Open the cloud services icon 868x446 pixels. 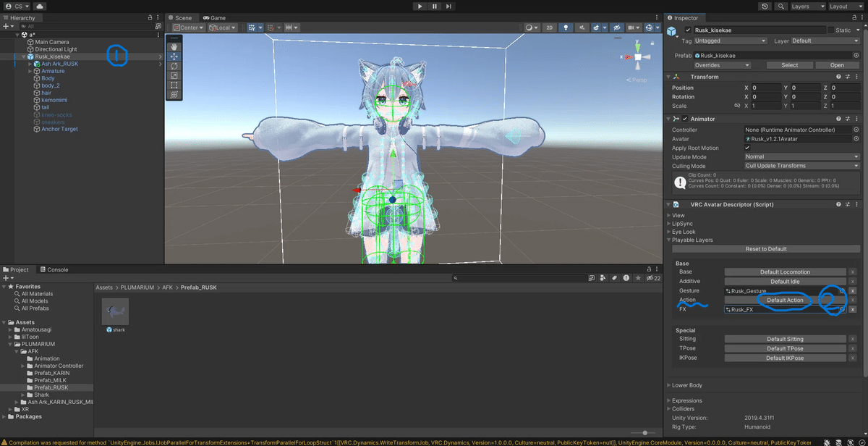pyautogui.click(x=38, y=6)
